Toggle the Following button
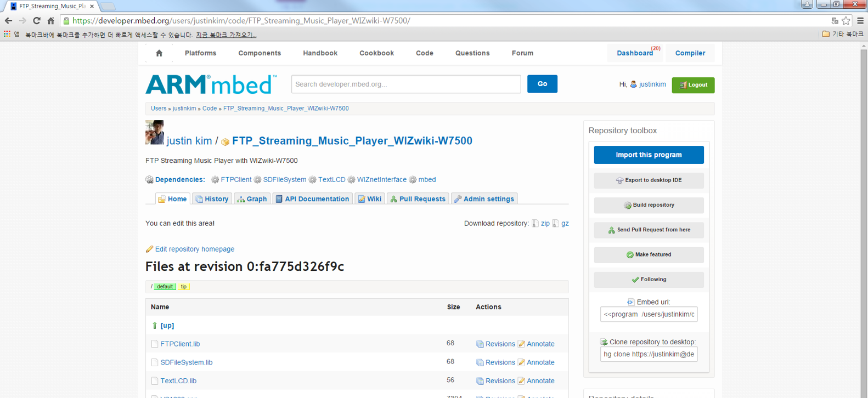868x398 pixels. [649, 280]
